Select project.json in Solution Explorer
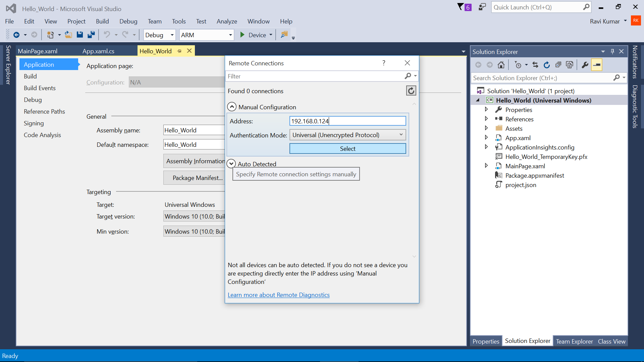 tap(521, 185)
